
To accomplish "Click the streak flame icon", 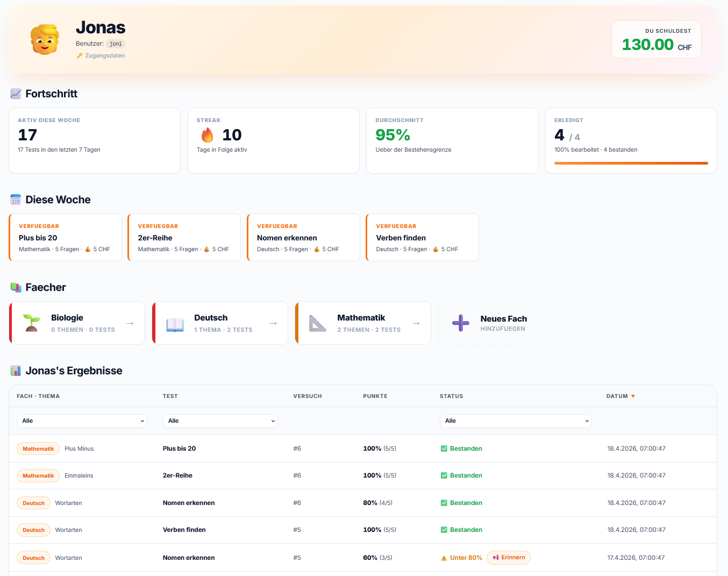I will (x=207, y=135).
